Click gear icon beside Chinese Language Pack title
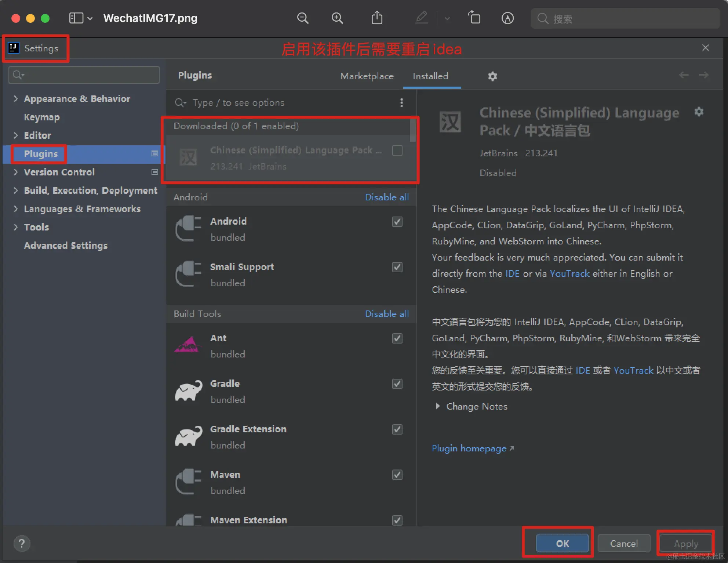 (699, 112)
